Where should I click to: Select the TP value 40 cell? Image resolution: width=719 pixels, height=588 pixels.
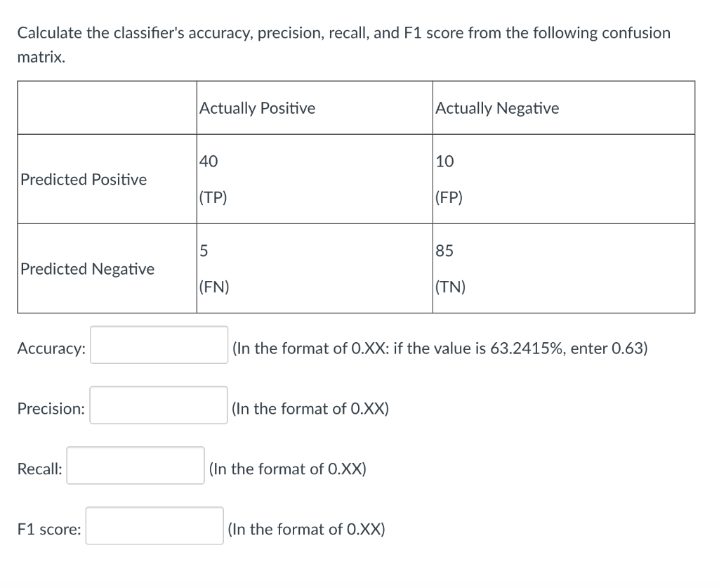208,161
